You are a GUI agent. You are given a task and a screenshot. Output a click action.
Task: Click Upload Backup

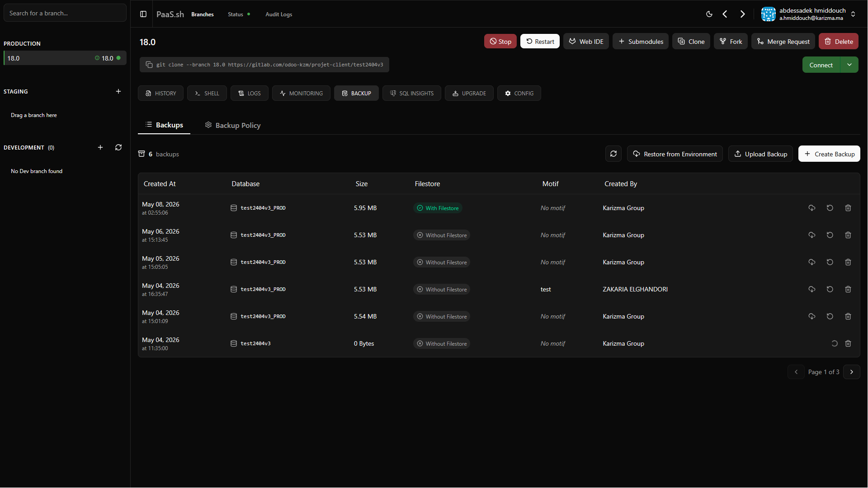coord(761,154)
